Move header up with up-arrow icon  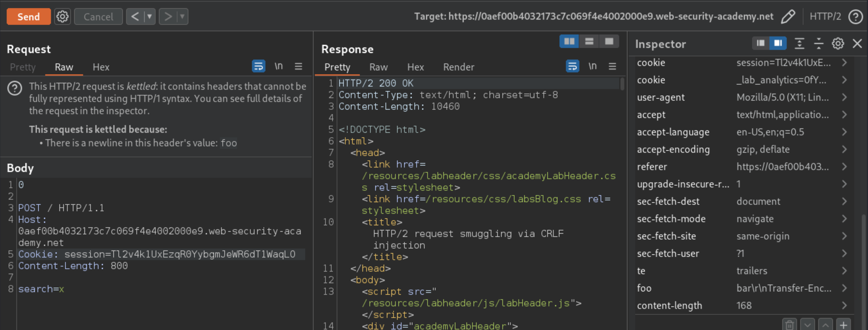tap(825, 324)
